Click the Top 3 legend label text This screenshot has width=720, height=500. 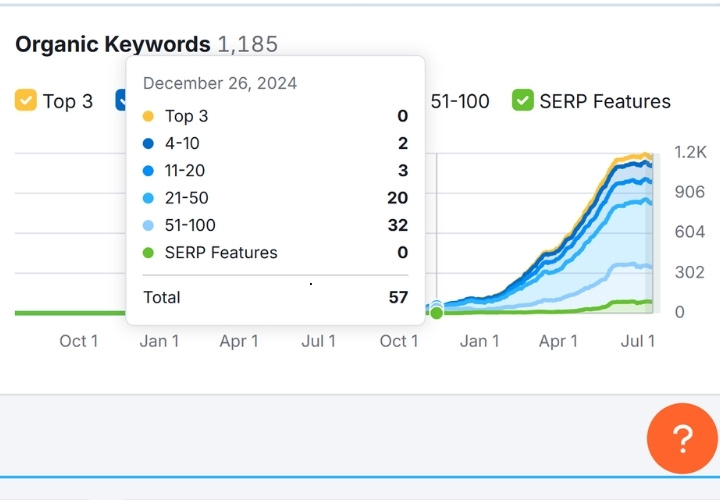[x=68, y=101]
